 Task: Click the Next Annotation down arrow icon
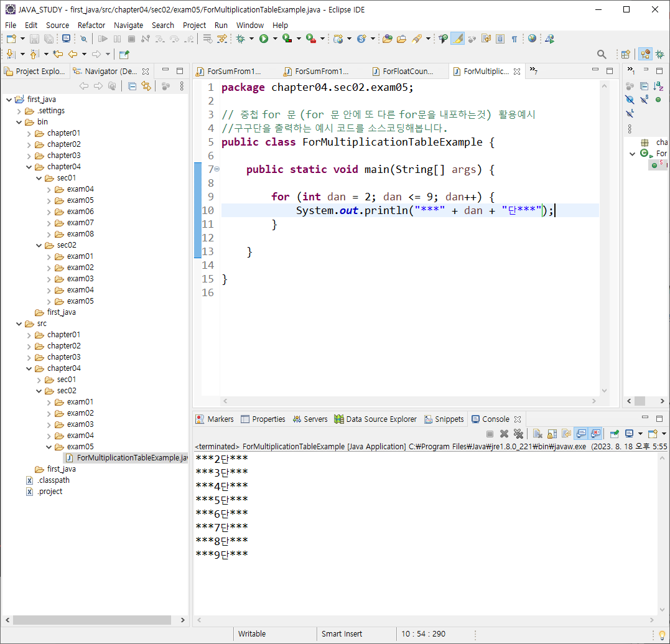pyautogui.click(x=11, y=54)
